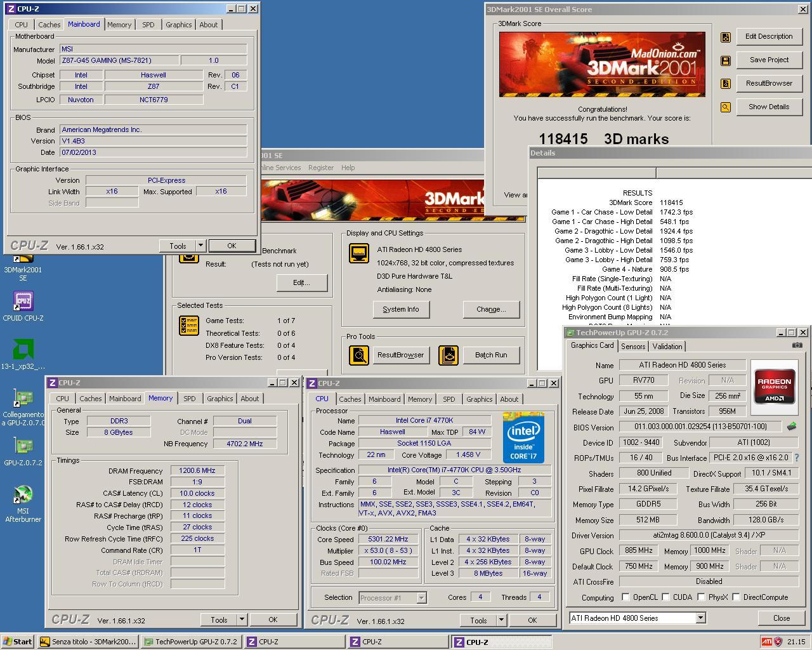Click the NB Frequency 4702.2 MHz field
Viewport: 812px width, 650px height.
(244, 444)
